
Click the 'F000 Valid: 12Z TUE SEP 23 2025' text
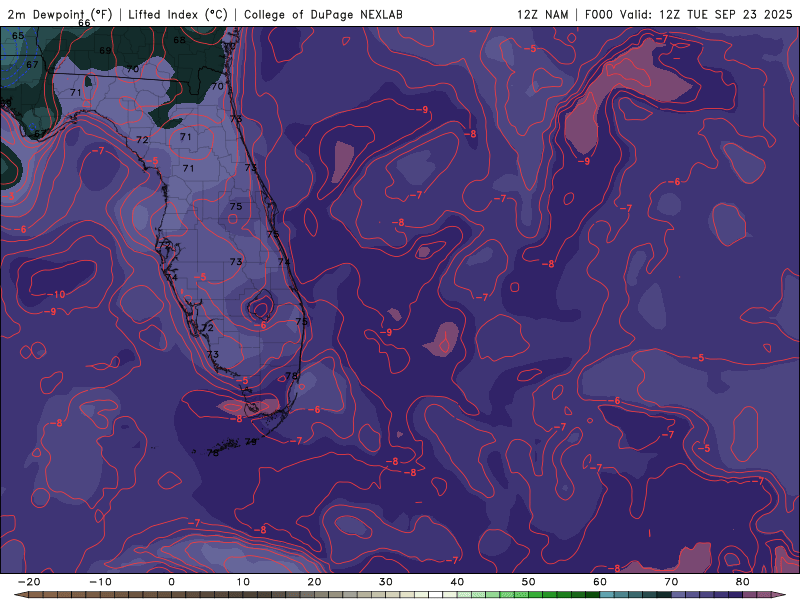pos(688,14)
